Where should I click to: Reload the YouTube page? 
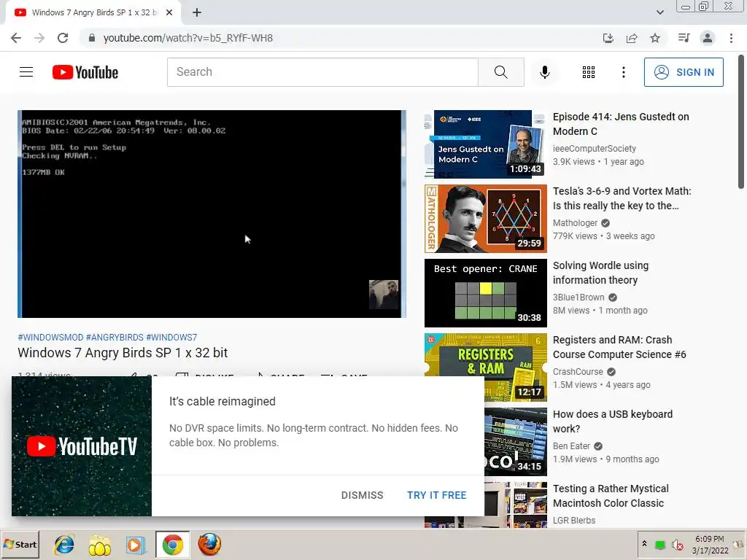point(63,38)
